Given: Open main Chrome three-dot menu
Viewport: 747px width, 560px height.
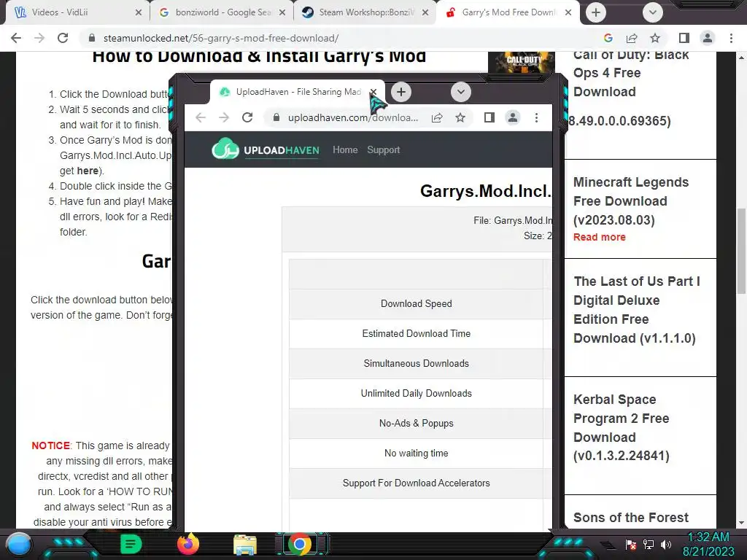Looking at the screenshot, I should coord(731,38).
